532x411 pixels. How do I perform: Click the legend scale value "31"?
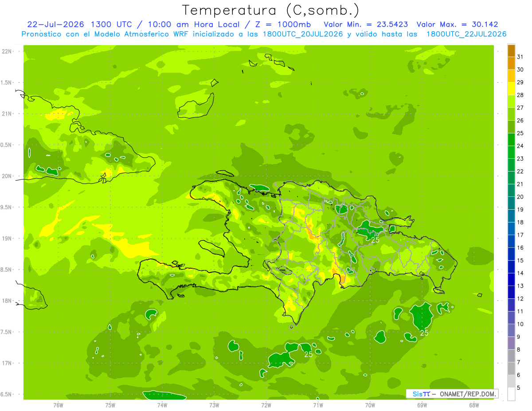tap(520, 57)
